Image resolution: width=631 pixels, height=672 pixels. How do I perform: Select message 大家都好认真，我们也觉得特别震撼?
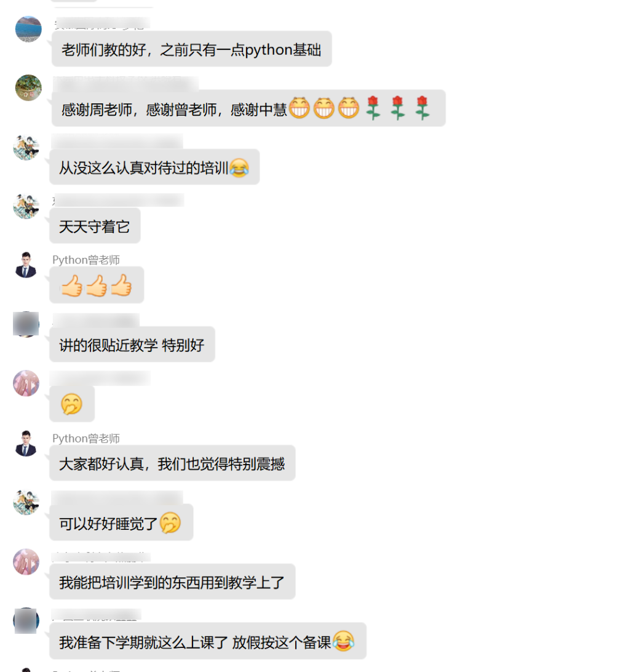click(x=172, y=463)
